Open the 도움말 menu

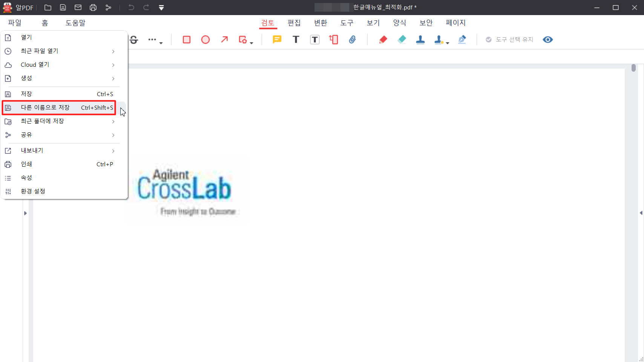click(75, 23)
